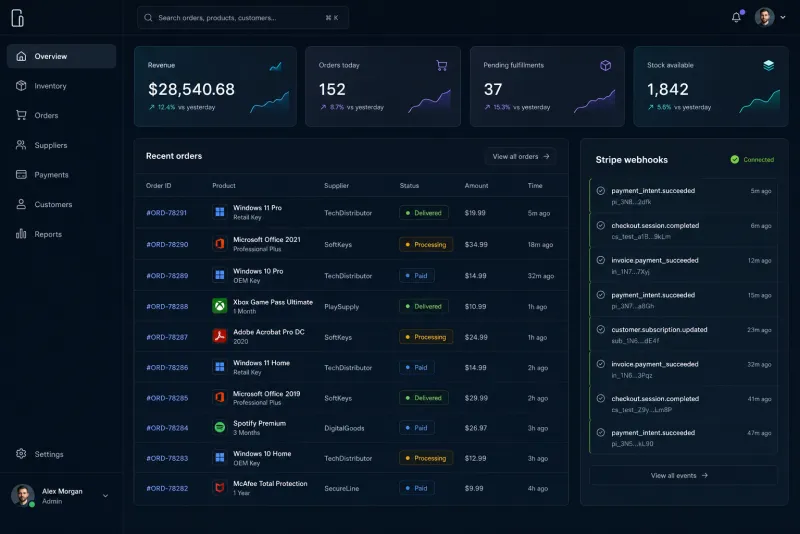Viewport: 800px width, 534px height.
Task: Click the Adobe Acrobat Pro DC icon
Action: 219,336
